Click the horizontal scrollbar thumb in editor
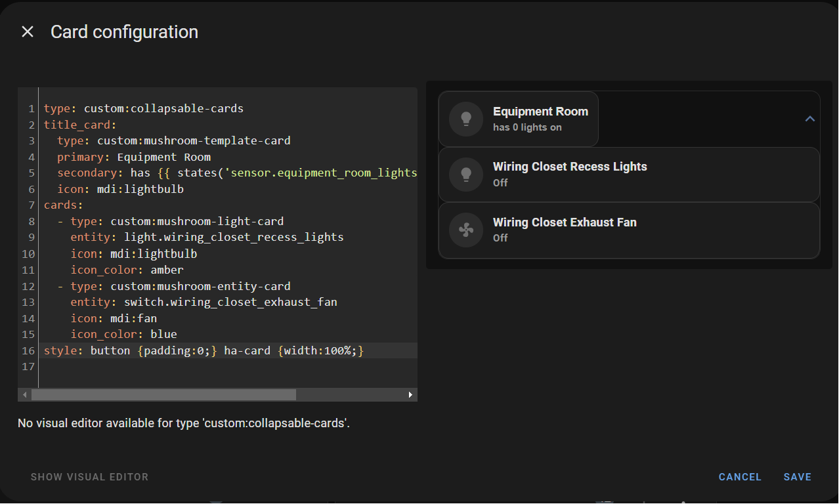 point(163,395)
